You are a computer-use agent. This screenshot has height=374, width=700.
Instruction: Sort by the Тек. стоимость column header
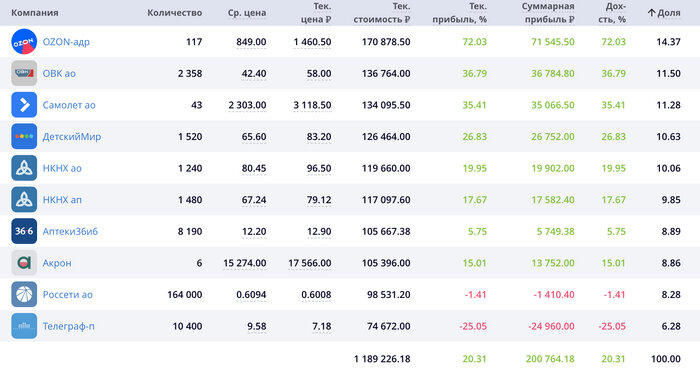tap(382, 13)
